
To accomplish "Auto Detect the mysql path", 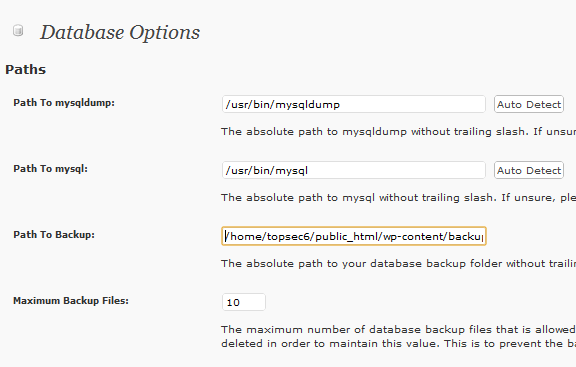I will coord(529,170).
